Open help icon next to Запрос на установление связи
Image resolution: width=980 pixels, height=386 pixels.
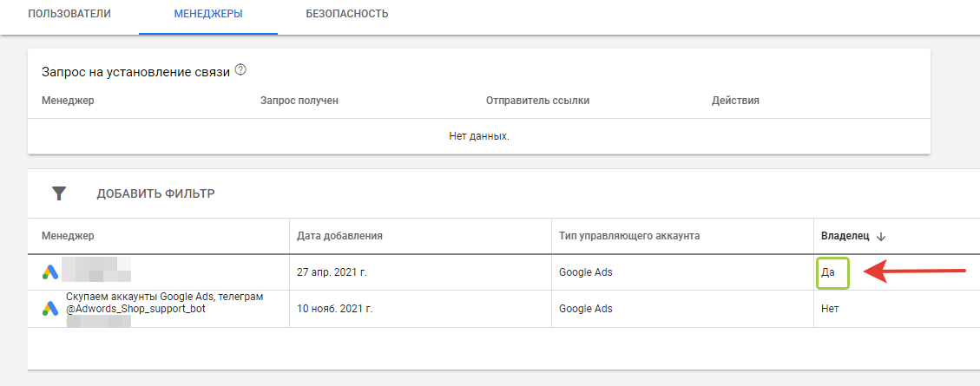(x=241, y=70)
